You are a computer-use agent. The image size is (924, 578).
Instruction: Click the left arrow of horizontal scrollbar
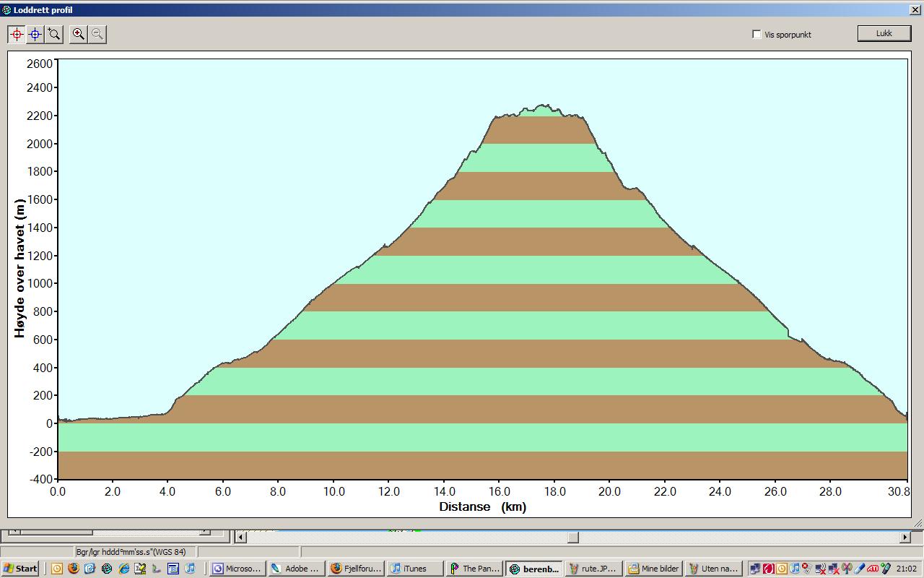pos(242,537)
